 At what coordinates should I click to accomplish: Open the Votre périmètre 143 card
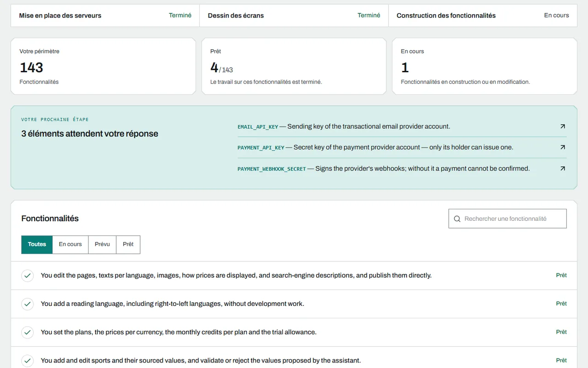pos(103,66)
